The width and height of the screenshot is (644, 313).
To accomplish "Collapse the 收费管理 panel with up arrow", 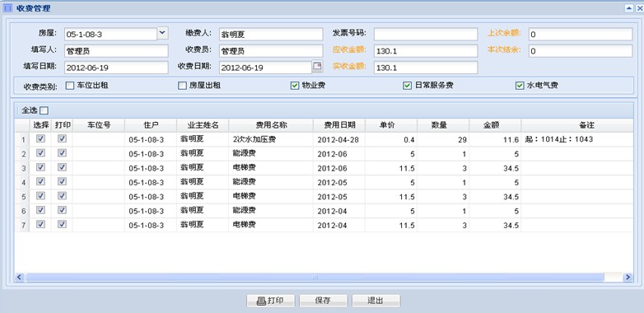I will point(629,8).
